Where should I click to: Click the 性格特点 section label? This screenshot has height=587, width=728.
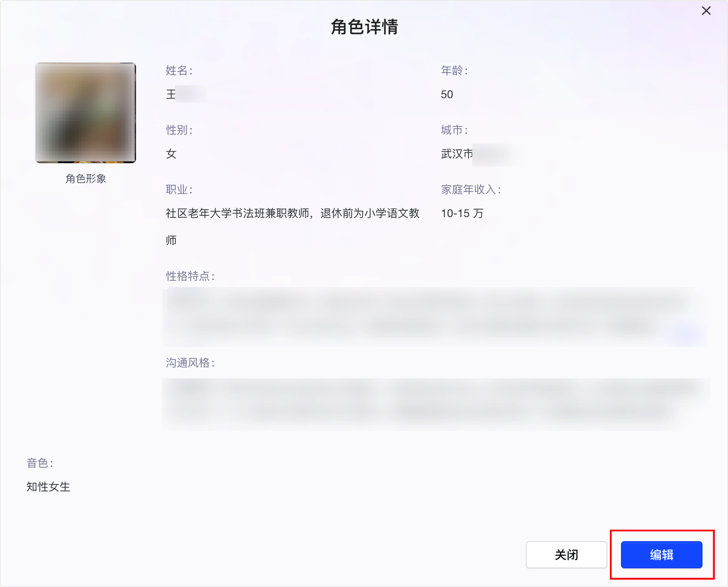pos(190,276)
